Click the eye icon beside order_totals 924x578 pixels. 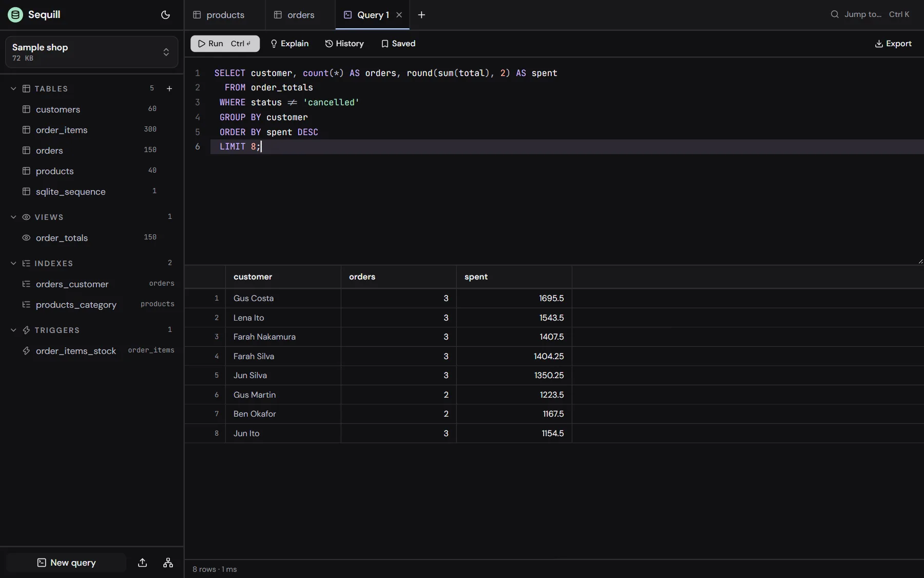26,238
